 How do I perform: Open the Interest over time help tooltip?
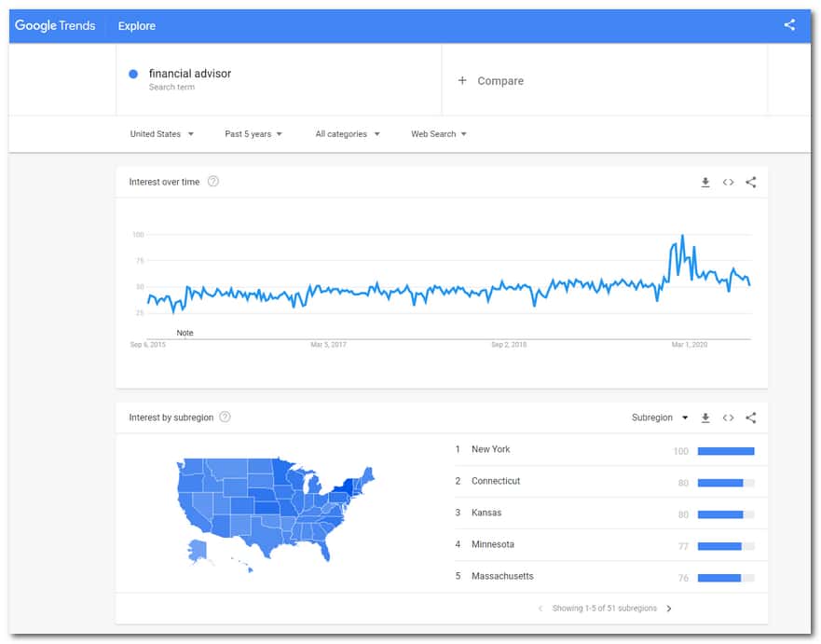pos(213,182)
